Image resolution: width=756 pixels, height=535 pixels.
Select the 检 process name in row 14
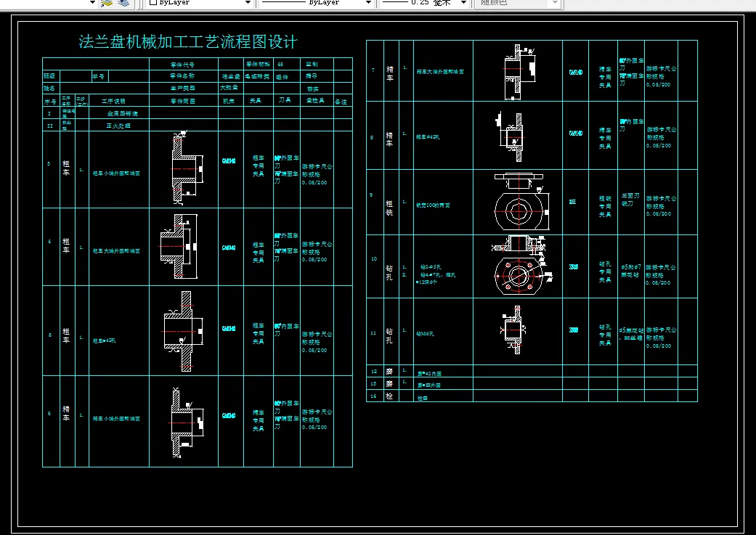(389, 396)
